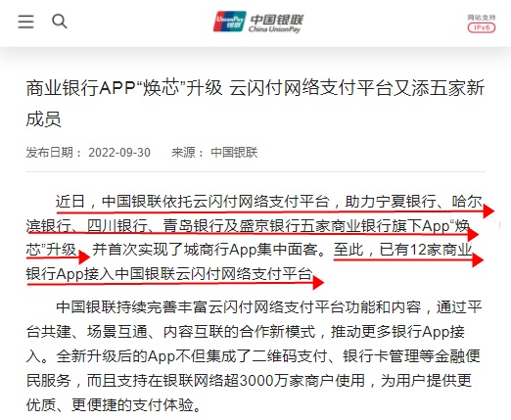Click the source name 中国银联 after 来源
The image size is (511, 420).
click(234, 153)
